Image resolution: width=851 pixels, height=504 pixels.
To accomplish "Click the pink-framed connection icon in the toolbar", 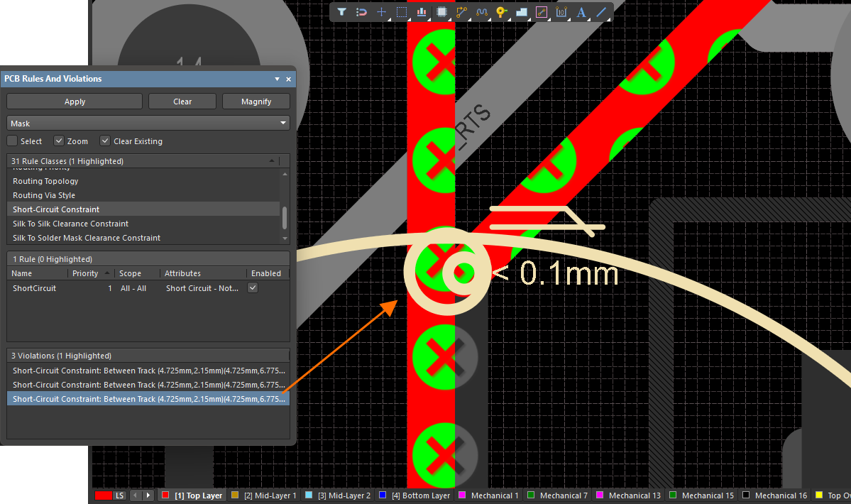I will click(541, 11).
